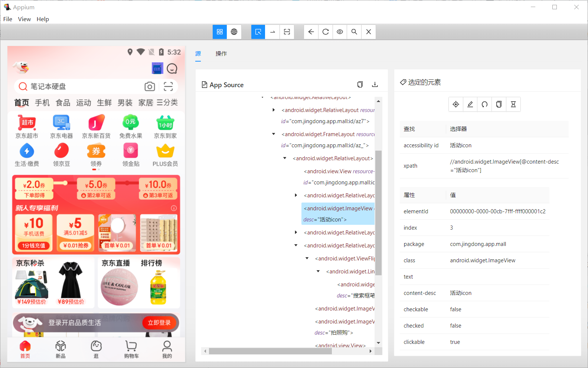Viewport: 588px width, 368px height.
Task: Toggle recording with the eye icon
Action: click(340, 32)
